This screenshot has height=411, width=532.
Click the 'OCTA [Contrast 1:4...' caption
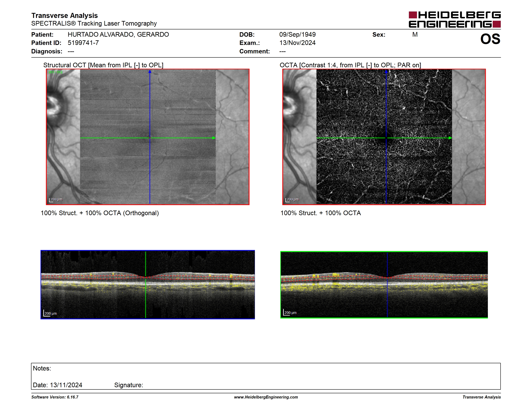tap(350, 65)
